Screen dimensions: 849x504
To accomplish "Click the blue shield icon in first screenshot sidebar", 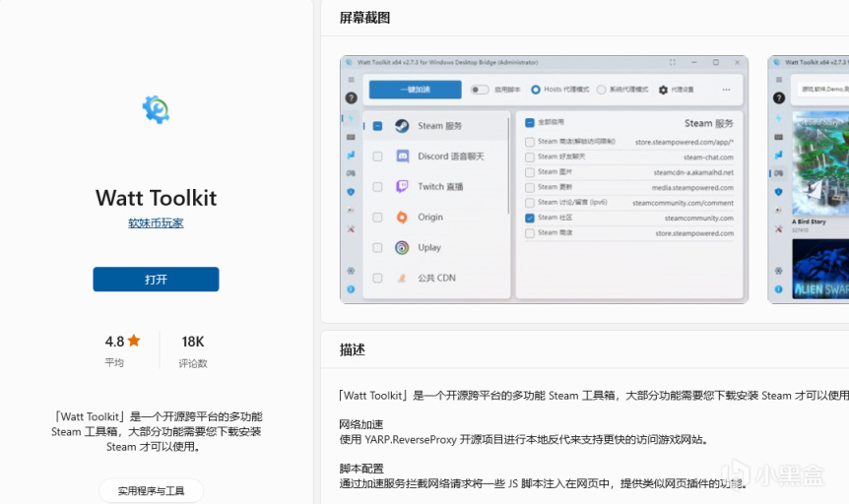I will point(351,192).
